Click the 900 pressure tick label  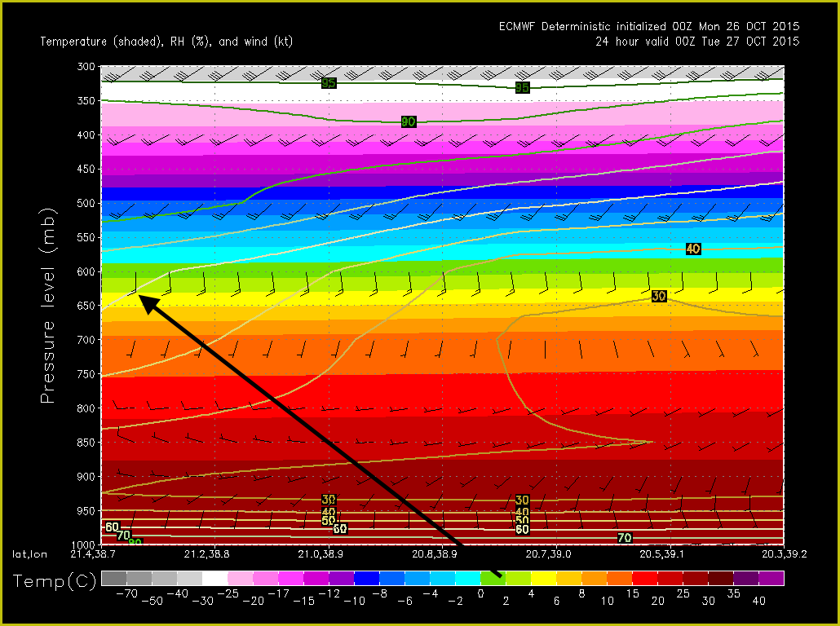tap(86, 477)
